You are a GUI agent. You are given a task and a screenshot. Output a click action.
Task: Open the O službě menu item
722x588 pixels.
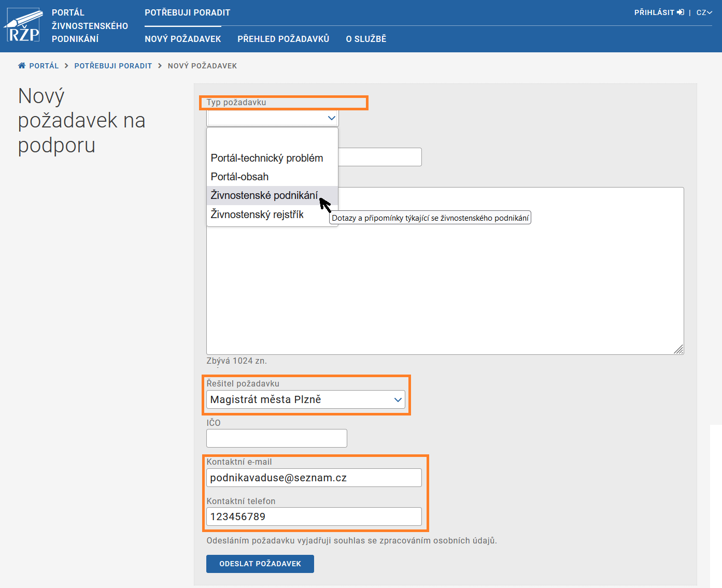(x=366, y=39)
